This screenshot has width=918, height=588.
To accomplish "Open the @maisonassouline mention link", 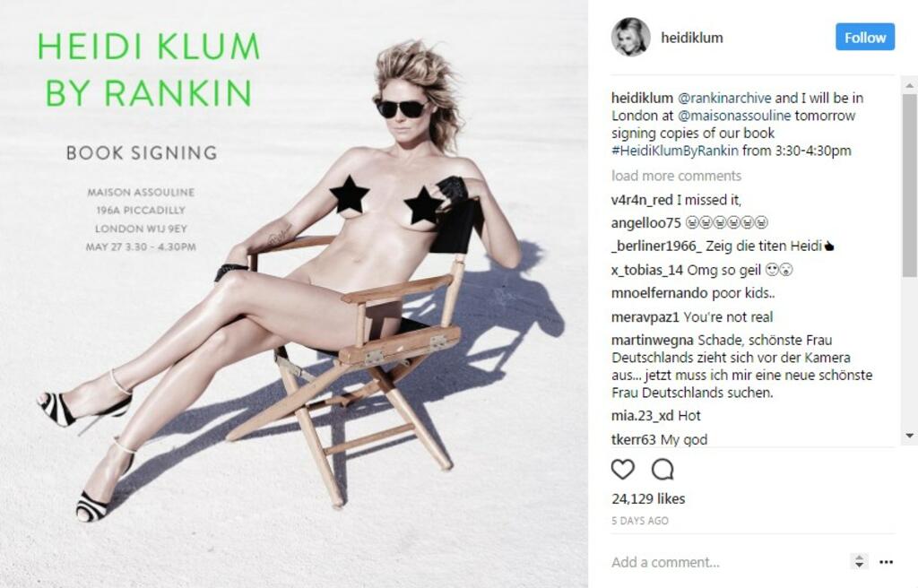I will point(734,116).
